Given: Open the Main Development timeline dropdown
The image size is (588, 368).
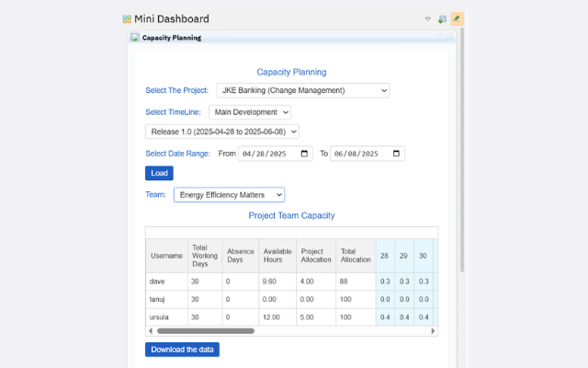Looking at the screenshot, I should pos(250,112).
